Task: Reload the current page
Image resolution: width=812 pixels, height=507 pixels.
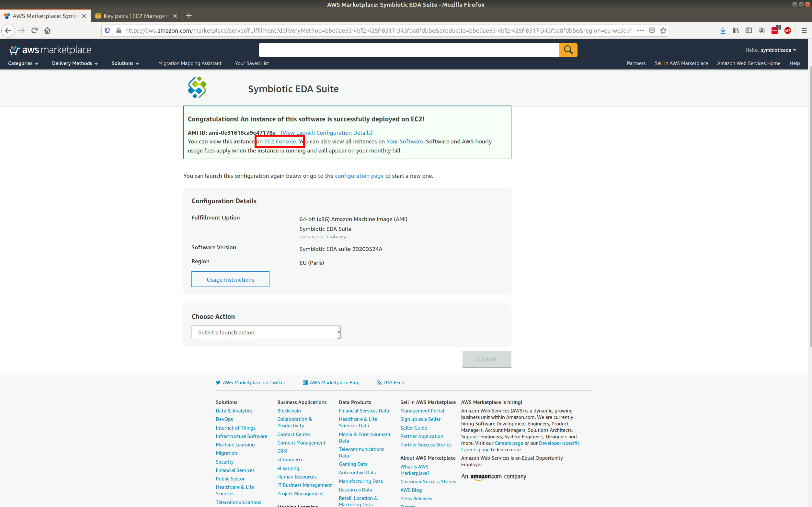Action: [34, 30]
